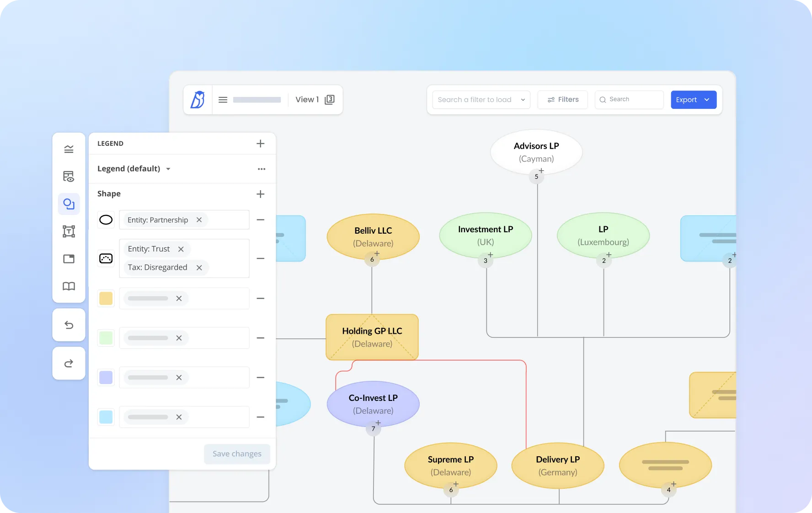Select the Delivery LP (Germany) node
The width and height of the screenshot is (812, 513).
tap(558, 465)
